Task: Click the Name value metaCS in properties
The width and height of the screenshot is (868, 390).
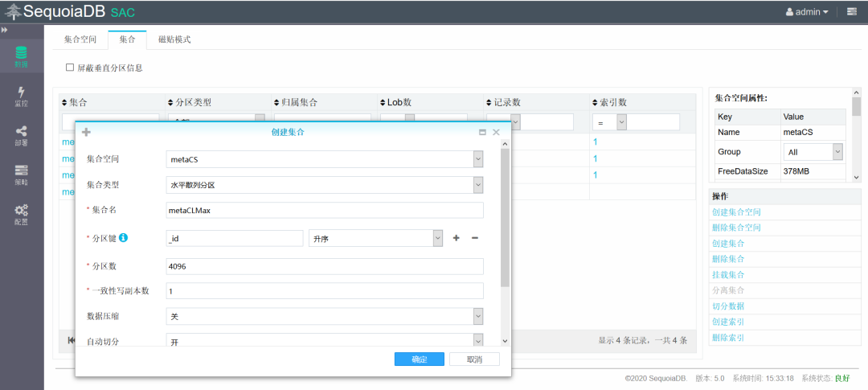Action: (x=798, y=133)
